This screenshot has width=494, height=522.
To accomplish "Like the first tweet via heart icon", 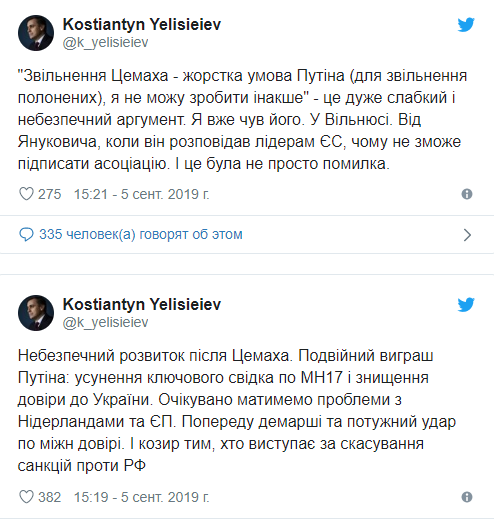I will coord(26,194).
